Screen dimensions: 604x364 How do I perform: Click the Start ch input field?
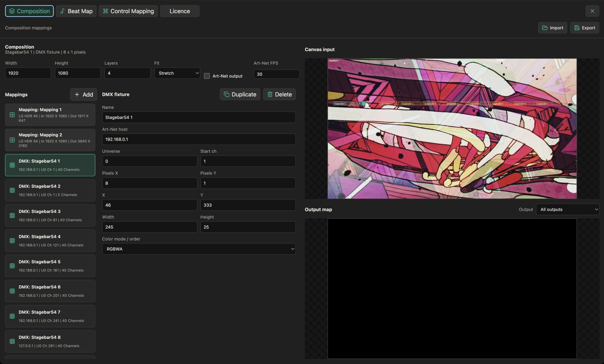coord(248,161)
